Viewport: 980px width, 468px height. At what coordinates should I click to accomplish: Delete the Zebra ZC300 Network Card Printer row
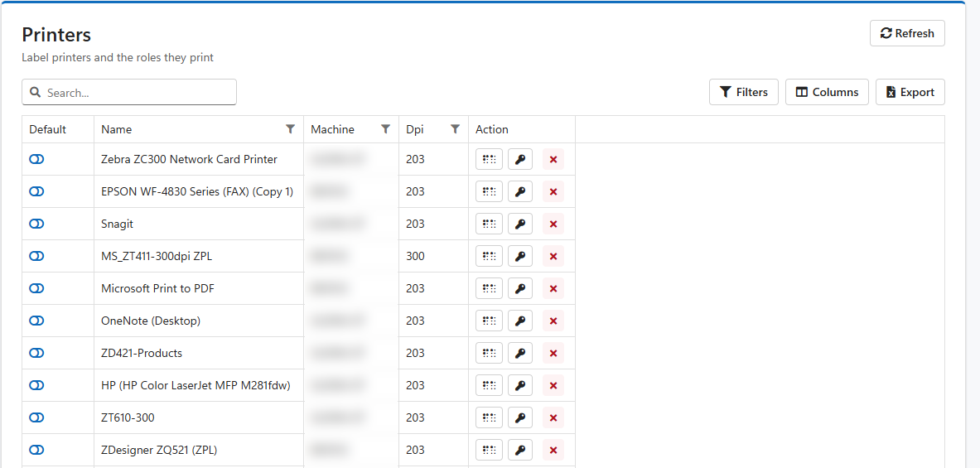point(553,159)
